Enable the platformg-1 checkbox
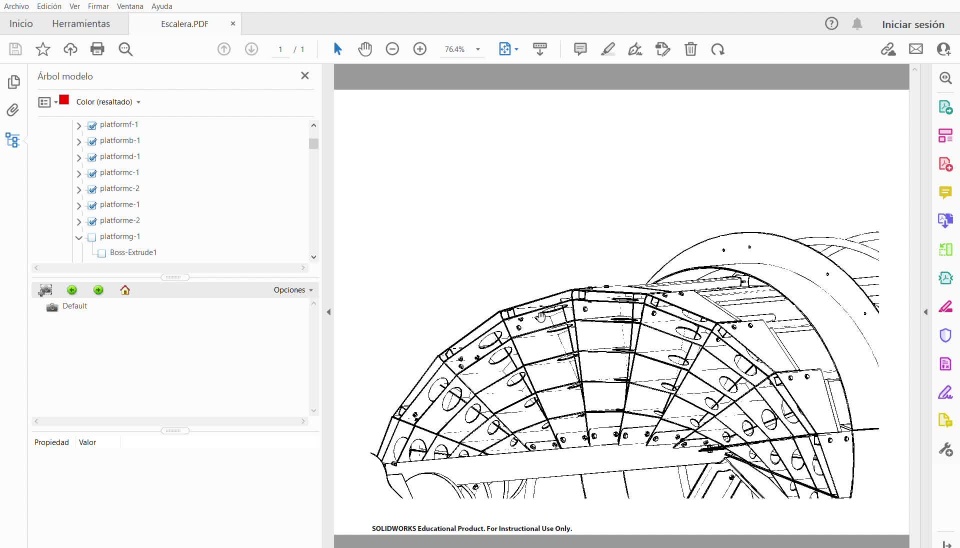Image resolution: width=960 pixels, height=548 pixels. pos(92,237)
